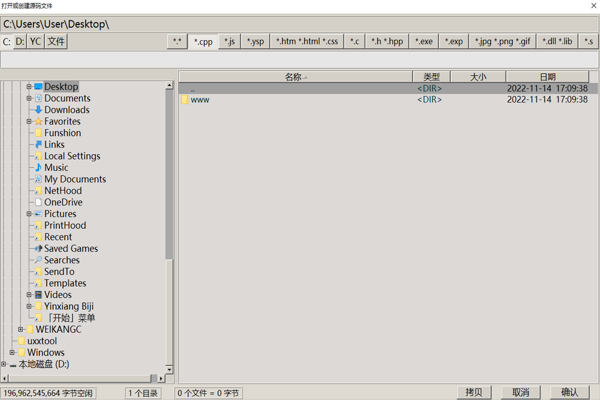The width and height of the screenshot is (600, 400).
Task: Click the Music note icon
Action: (38, 168)
